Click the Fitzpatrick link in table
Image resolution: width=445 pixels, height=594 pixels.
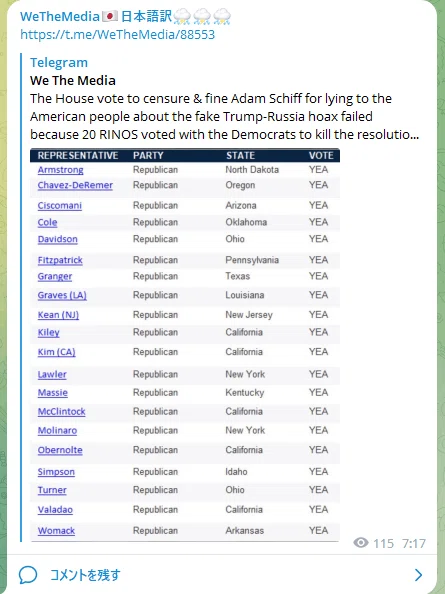[60, 260]
